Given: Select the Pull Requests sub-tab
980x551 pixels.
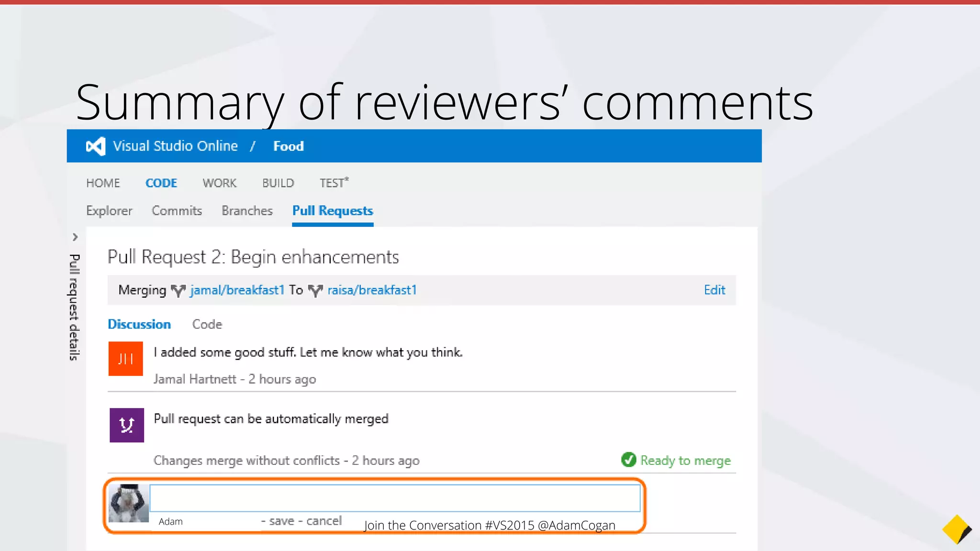Looking at the screenshot, I should (333, 211).
